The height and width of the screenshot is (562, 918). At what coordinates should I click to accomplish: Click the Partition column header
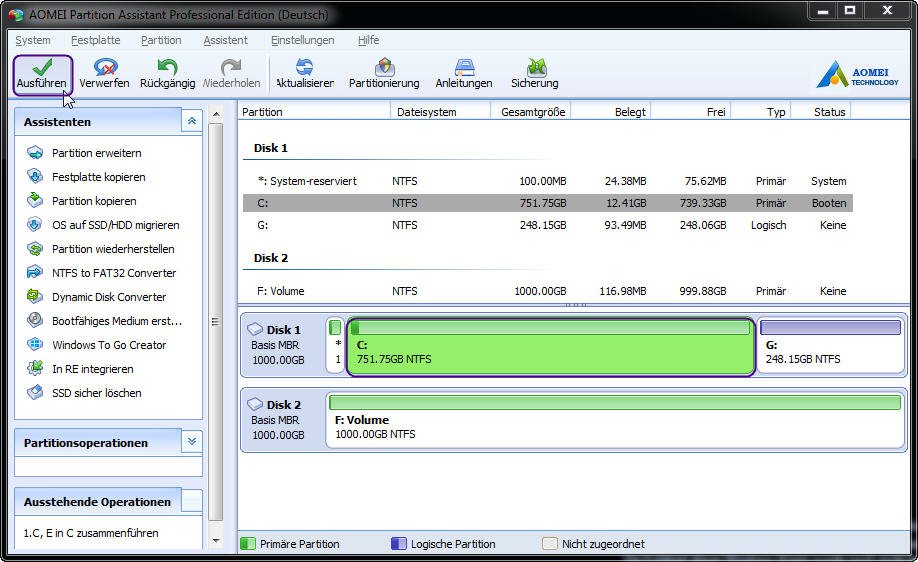point(314,112)
